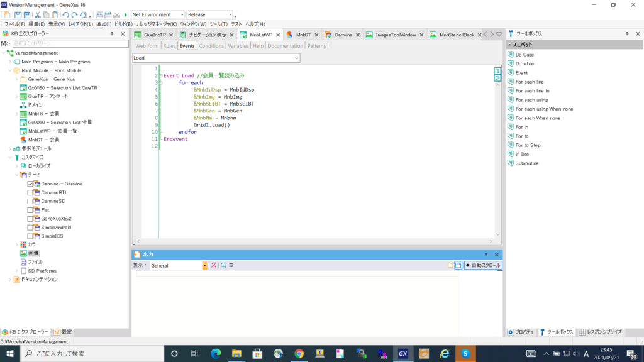Image resolution: width=644 pixels, height=362 pixels.
Task: Open File Explorer from the taskbar
Action: coord(236,353)
